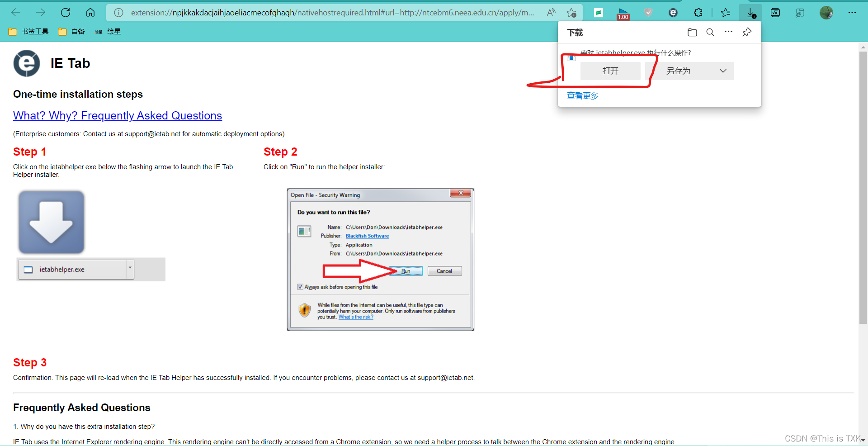View site information icon in address bar
This screenshot has width=868, height=446.
pos(118,13)
